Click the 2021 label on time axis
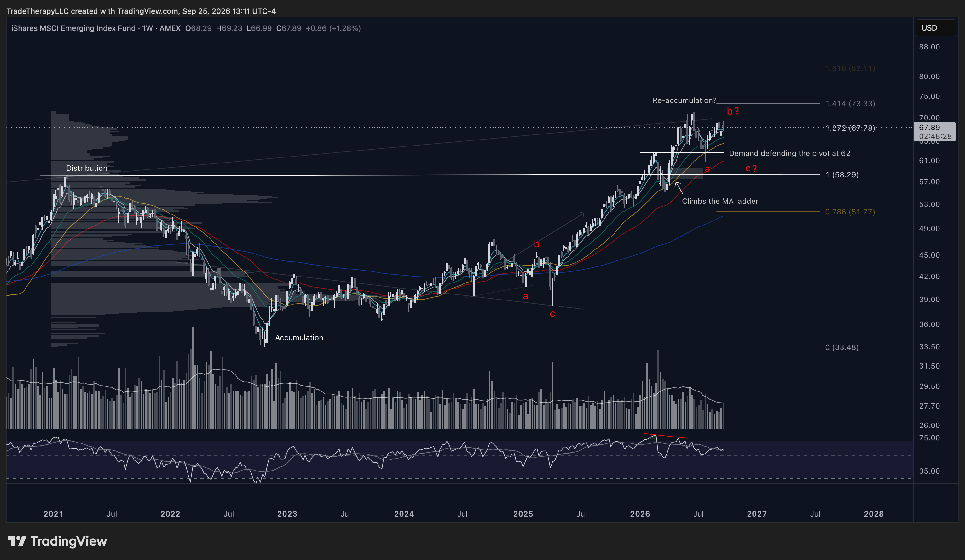Image resolution: width=965 pixels, height=560 pixels. (x=53, y=514)
